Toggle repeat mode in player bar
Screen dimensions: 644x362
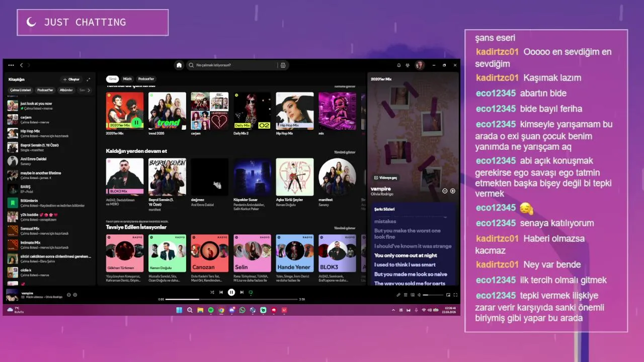(251, 292)
